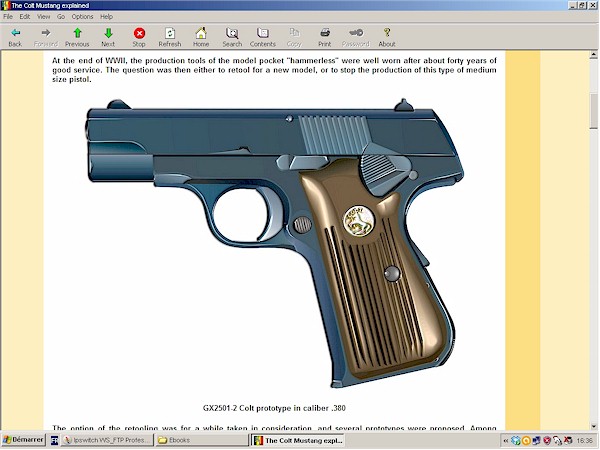Click the Back arrow toolbar icon
600x450 pixels.
(x=15, y=33)
